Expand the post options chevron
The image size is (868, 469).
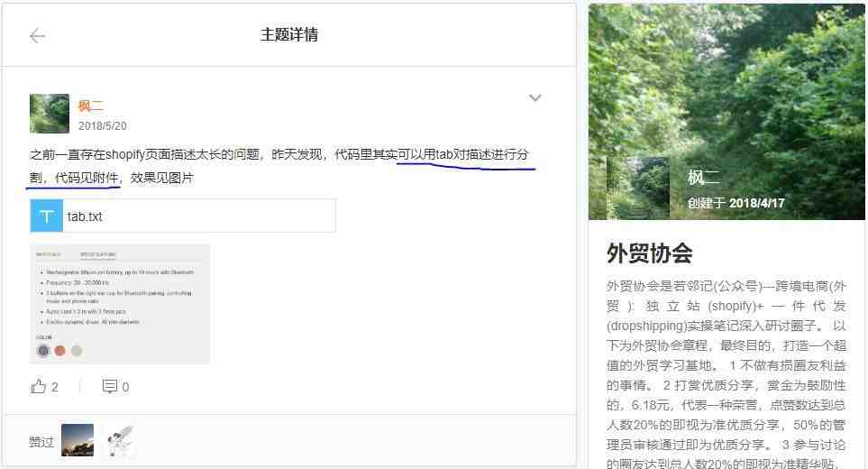(x=535, y=98)
